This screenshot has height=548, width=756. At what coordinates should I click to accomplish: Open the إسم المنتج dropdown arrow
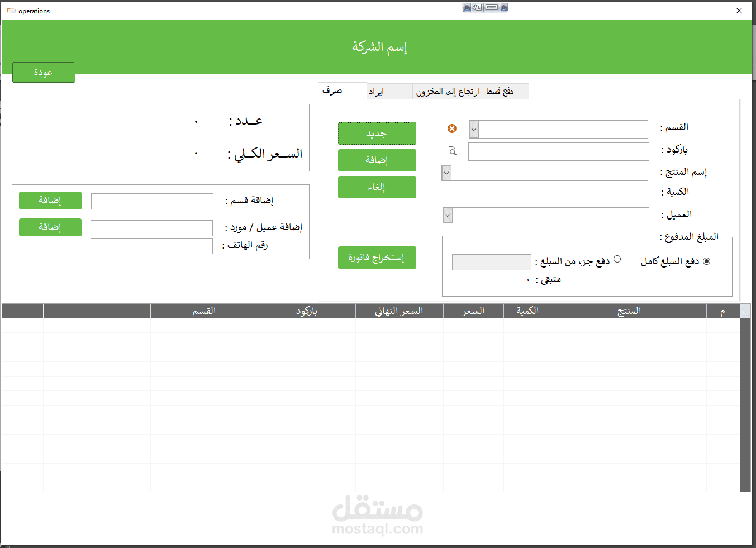tap(446, 173)
